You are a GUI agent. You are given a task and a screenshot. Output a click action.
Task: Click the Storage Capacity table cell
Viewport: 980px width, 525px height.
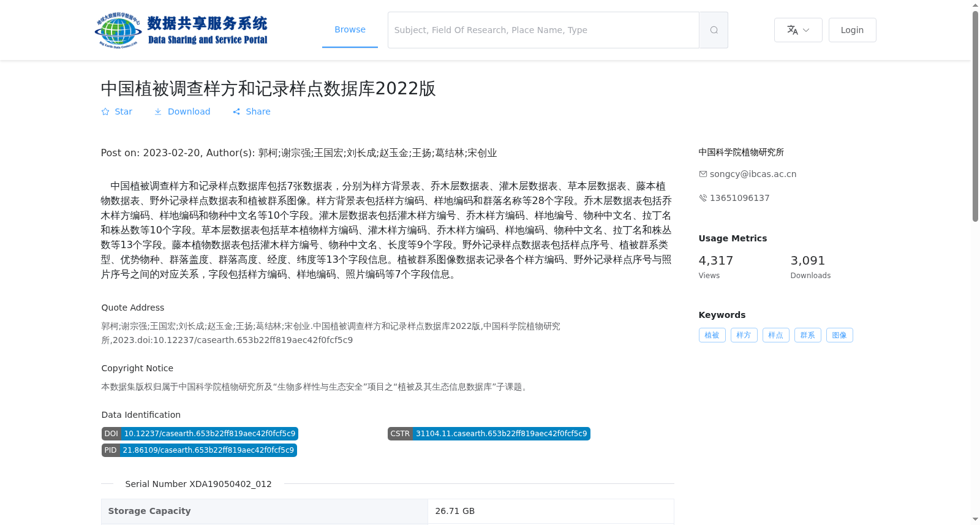(x=265, y=511)
